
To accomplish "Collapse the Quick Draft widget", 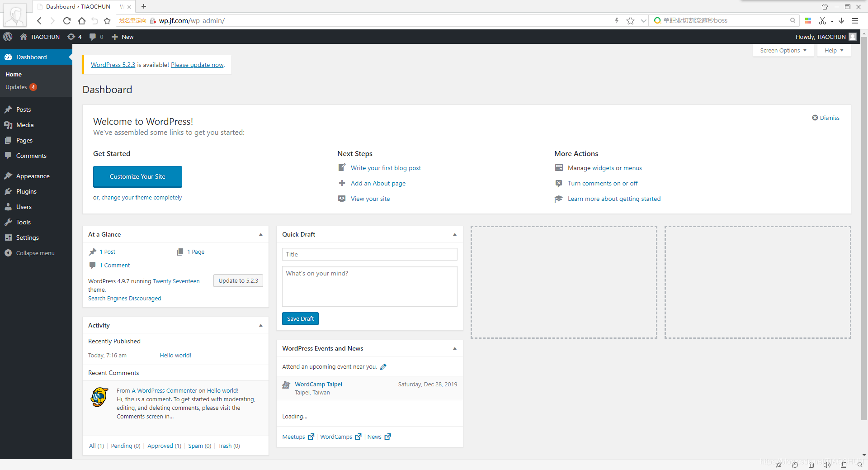I will pos(455,234).
